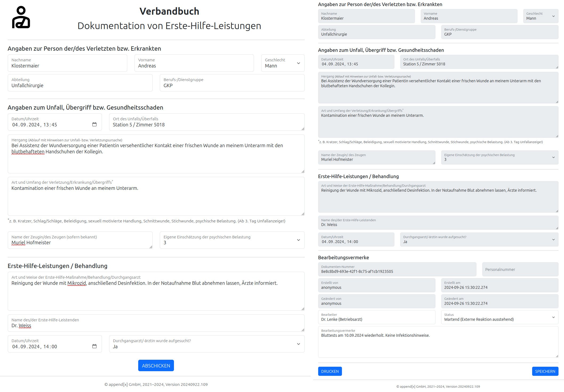Open psychische Belastung dropdown in right panel

pos(500,157)
